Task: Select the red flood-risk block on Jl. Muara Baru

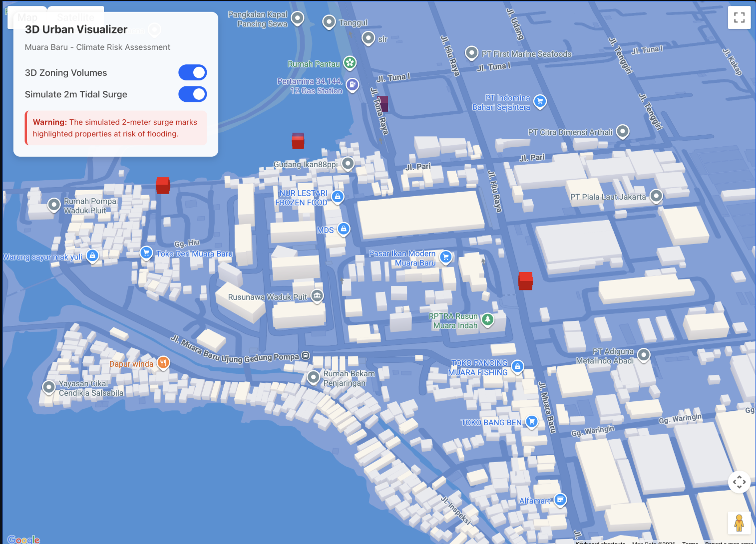Action: pyautogui.click(x=525, y=281)
